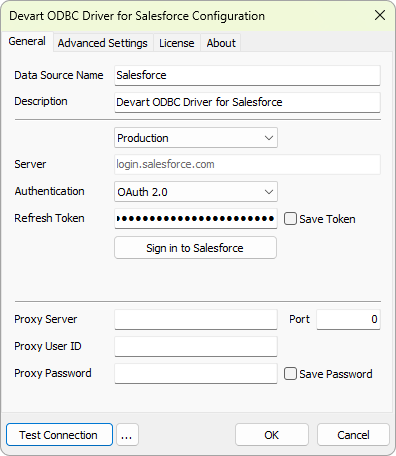
Task: Switch to the General tab
Action: point(27,41)
